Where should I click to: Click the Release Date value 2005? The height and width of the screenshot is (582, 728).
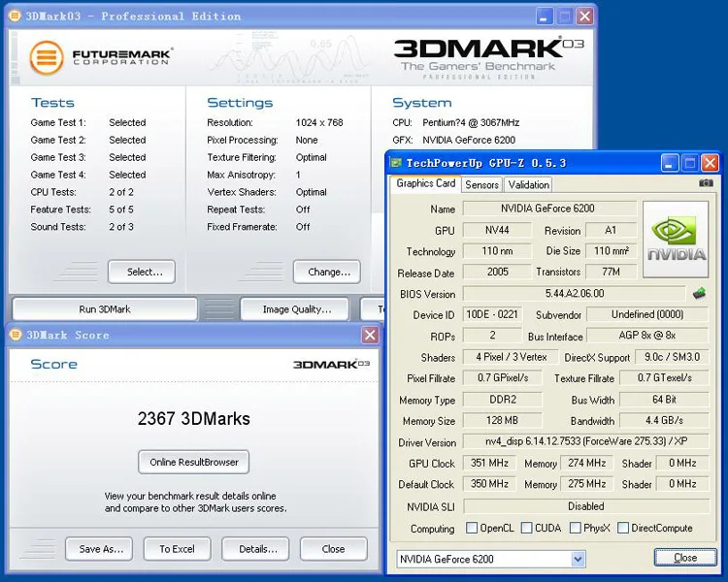click(497, 272)
